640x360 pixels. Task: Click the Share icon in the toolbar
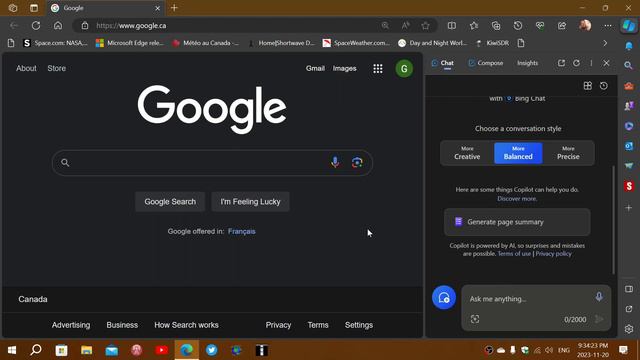click(562, 26)
